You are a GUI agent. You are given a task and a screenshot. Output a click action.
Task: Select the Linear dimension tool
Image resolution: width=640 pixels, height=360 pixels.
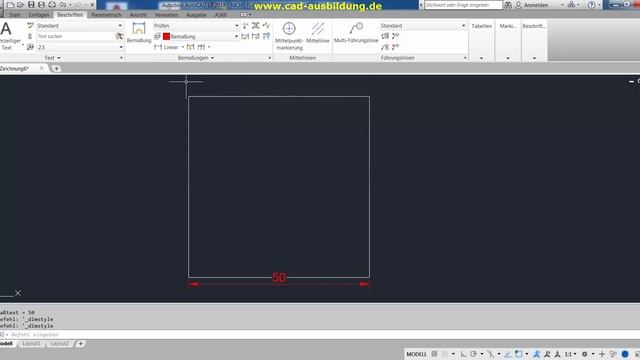(x=167, y=47)
